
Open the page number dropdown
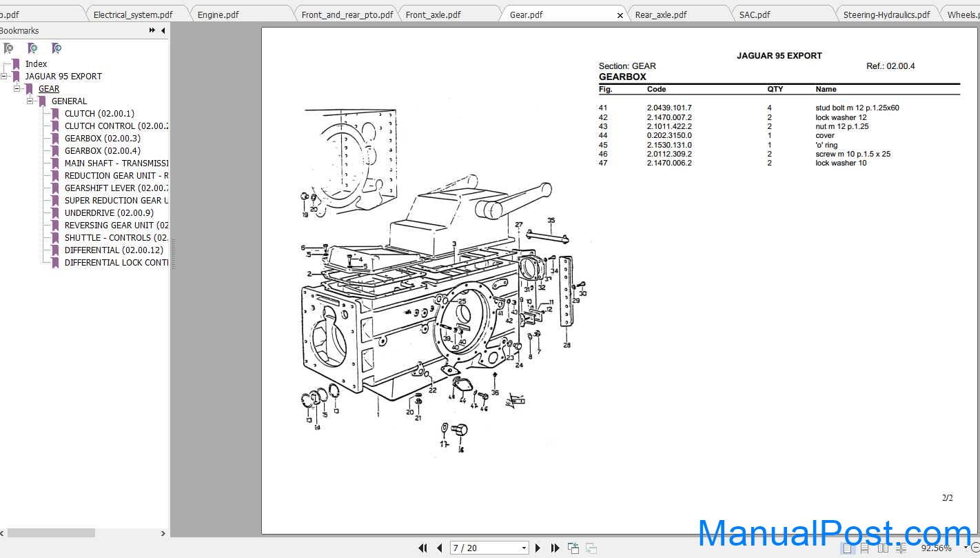tap(524, 548)
